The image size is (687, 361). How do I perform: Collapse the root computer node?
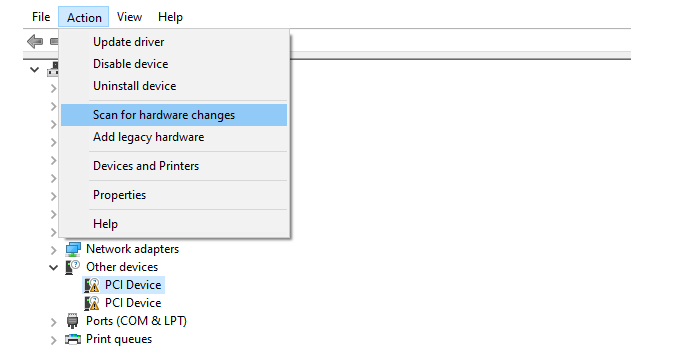pyautogui.click(x=35, y=70)
